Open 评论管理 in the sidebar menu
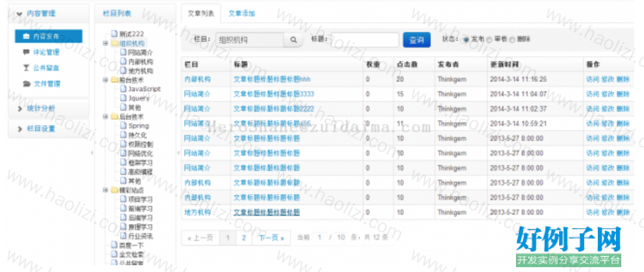This screenshot has height=272, width=644. tap(46, 52)
